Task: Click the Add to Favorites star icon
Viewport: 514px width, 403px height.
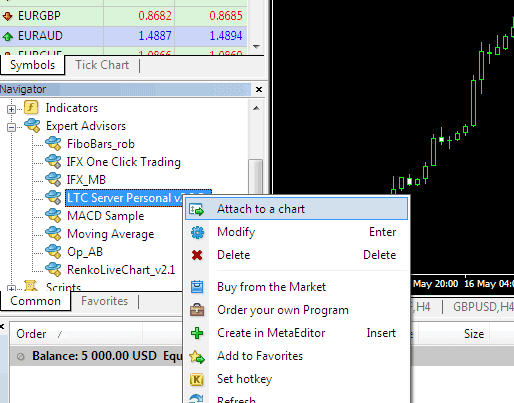Action: click(x=197, y=356)
